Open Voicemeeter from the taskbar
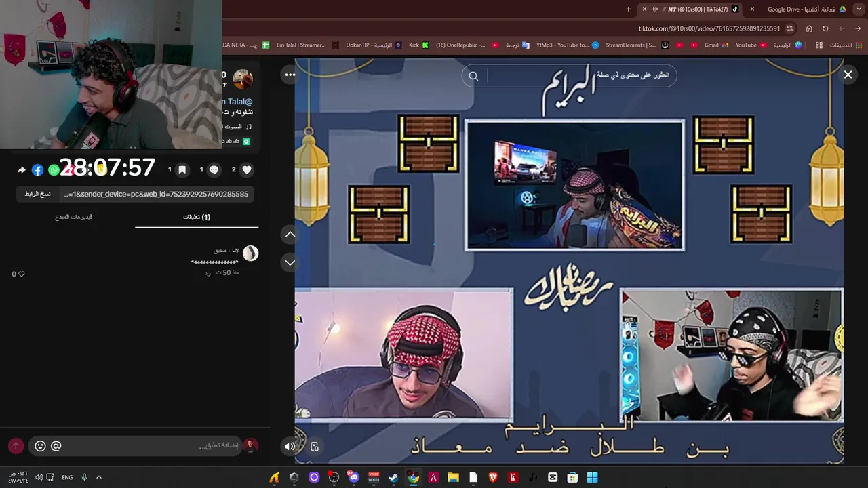The height and width of the screenshot is (488, 868). (x=374, y=477)
